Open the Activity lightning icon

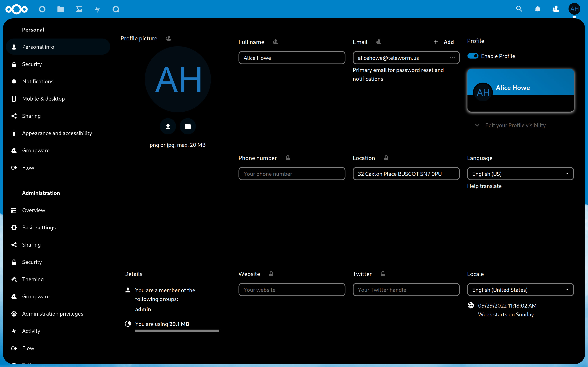pyautogui.click(x=97, y=9)
